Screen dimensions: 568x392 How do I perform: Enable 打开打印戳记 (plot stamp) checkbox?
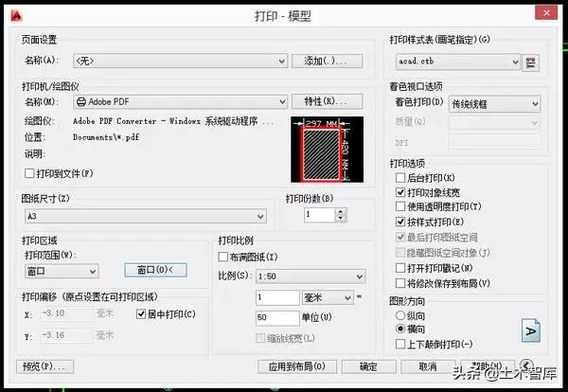(400, 268)
